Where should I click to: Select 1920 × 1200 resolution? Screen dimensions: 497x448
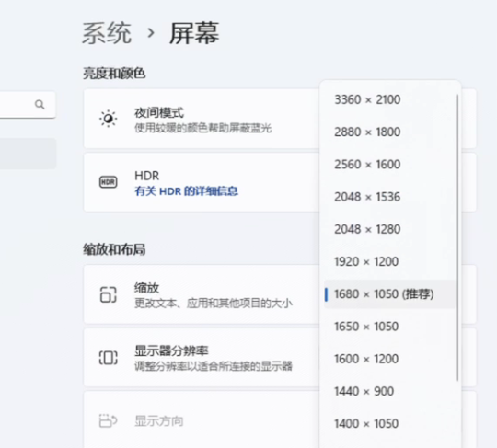click(389, 261)
